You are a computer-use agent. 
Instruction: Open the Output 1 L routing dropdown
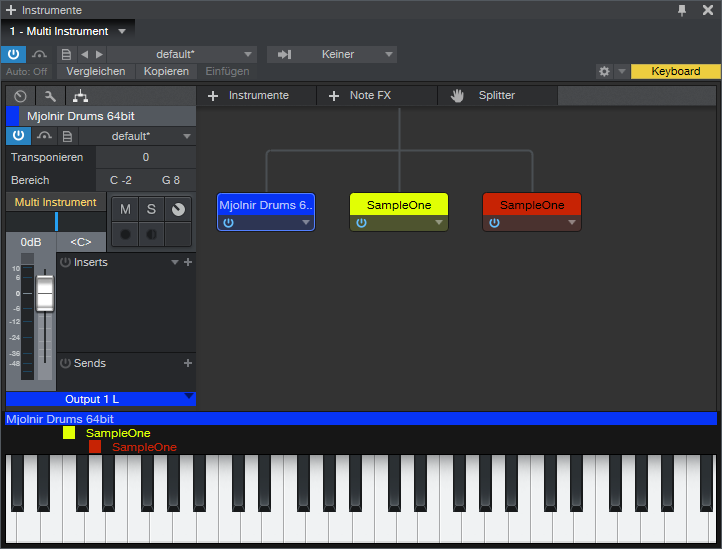click(x=100, y=399)
